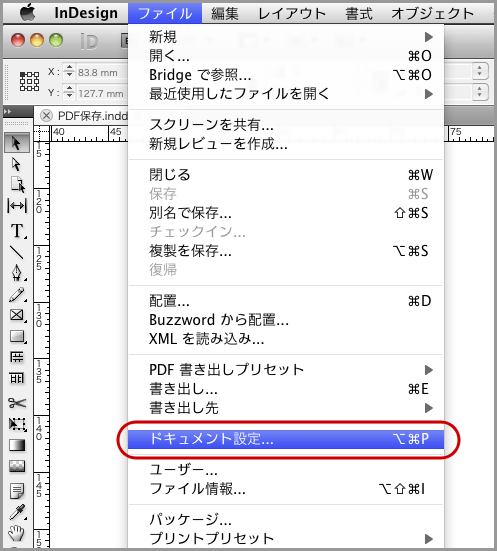Image resolution: width=497 pixels, height=551 pixels.
Task: Click the lower right control panel stepper
Action: pyautogui.click(x=480, y=92)
